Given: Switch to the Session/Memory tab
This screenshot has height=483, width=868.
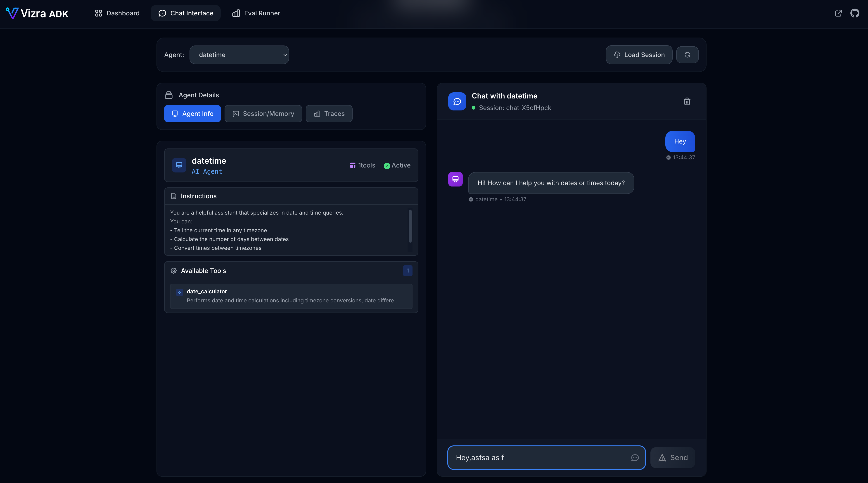Looking at the screenshot, I should [x=263, y=114].
